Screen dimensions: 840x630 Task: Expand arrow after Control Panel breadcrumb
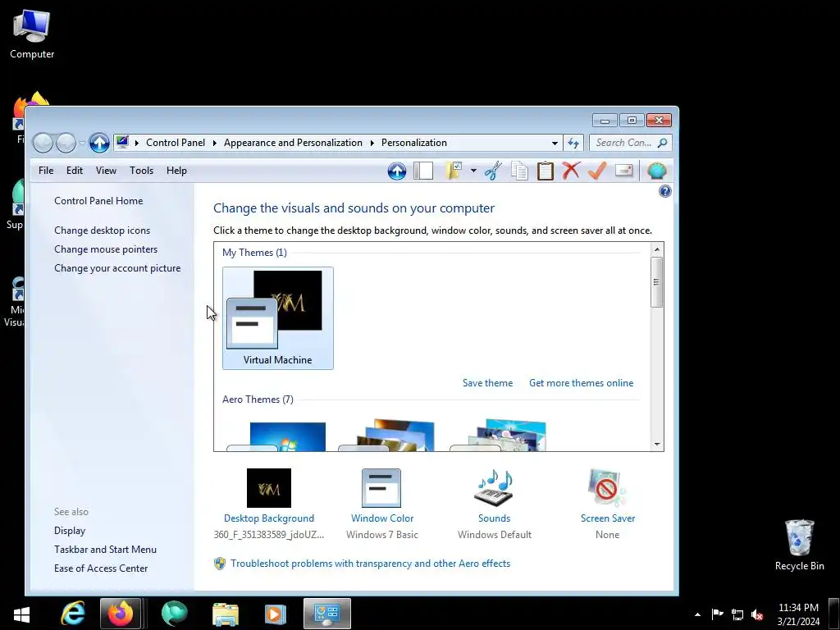pyautogui.click(x=215, y=143)
